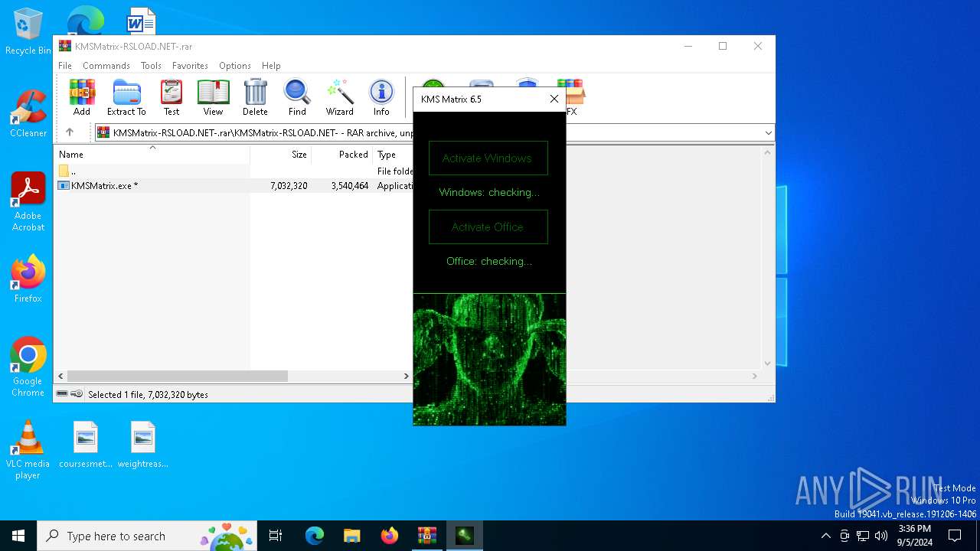Open the network icon in system tray

[863, 536]
